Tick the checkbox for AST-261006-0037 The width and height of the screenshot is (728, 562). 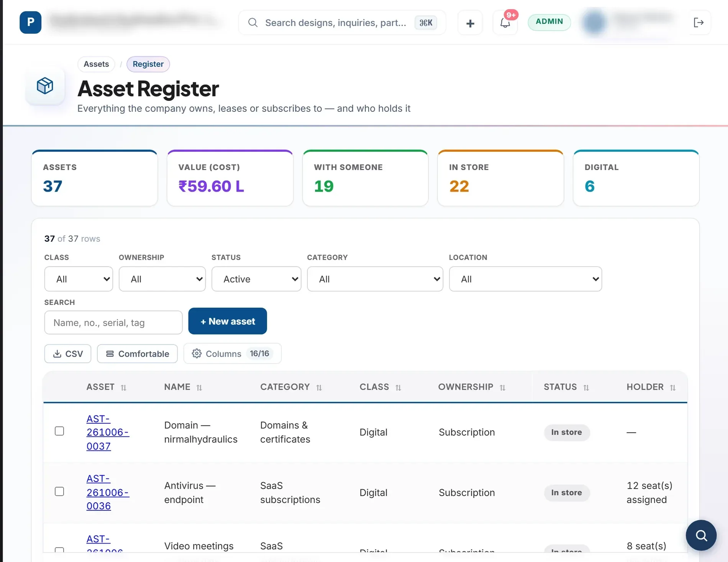(x=59, y=431)
